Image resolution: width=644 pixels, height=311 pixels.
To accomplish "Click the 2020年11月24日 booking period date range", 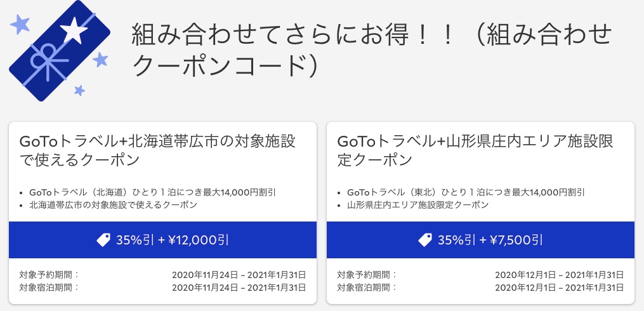I will click(239, 275).
